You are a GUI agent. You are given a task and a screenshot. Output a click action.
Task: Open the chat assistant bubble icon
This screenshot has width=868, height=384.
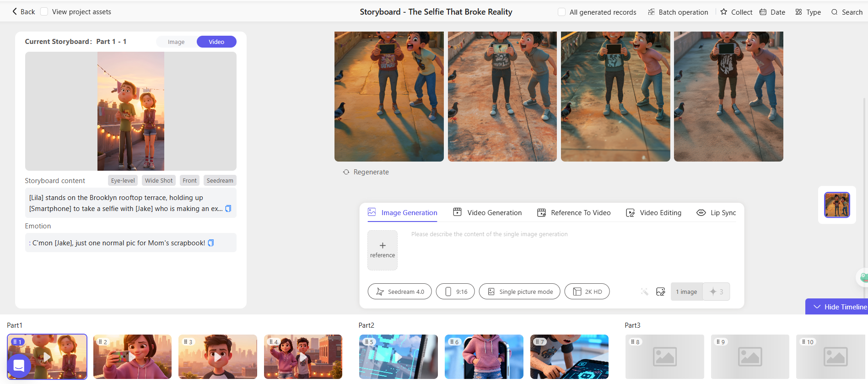[19, 366]
